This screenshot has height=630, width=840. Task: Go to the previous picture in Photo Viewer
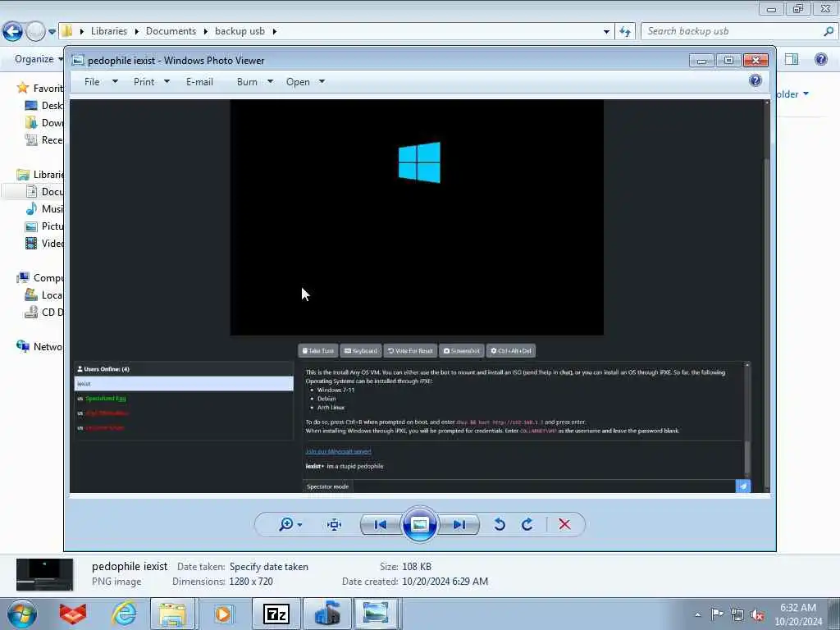381,524
